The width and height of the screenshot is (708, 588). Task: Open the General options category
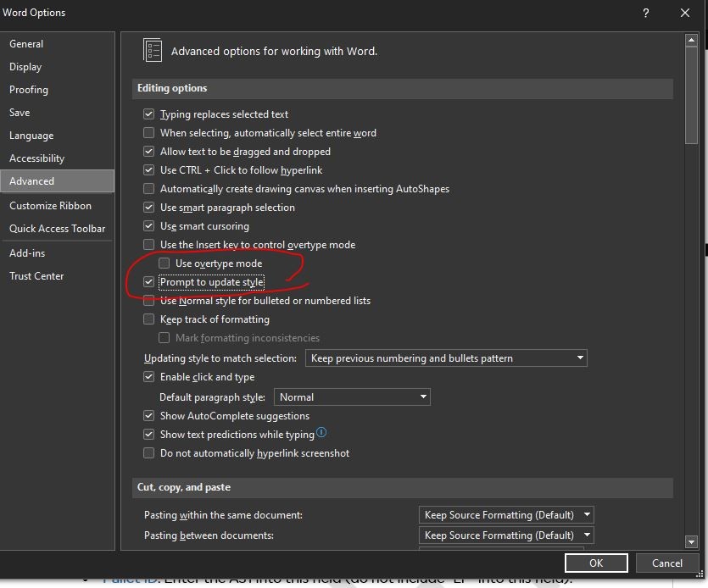[58, 44]
